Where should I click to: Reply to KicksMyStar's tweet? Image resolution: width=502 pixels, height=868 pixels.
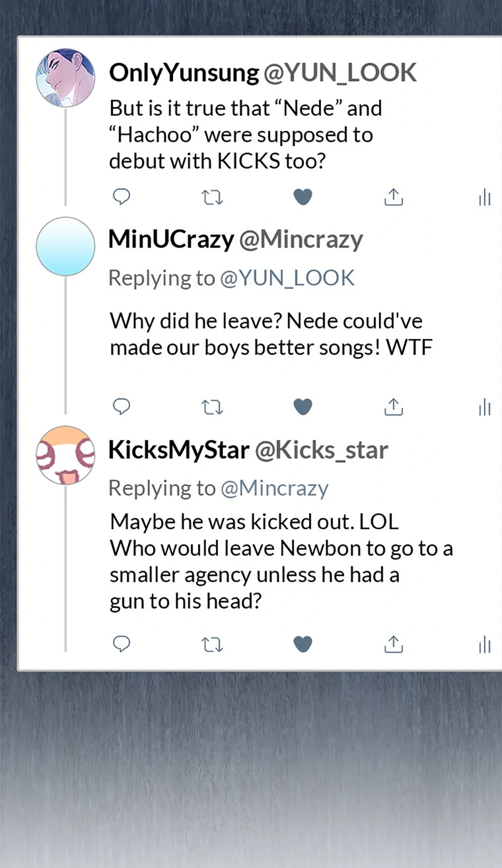point(122,644)
